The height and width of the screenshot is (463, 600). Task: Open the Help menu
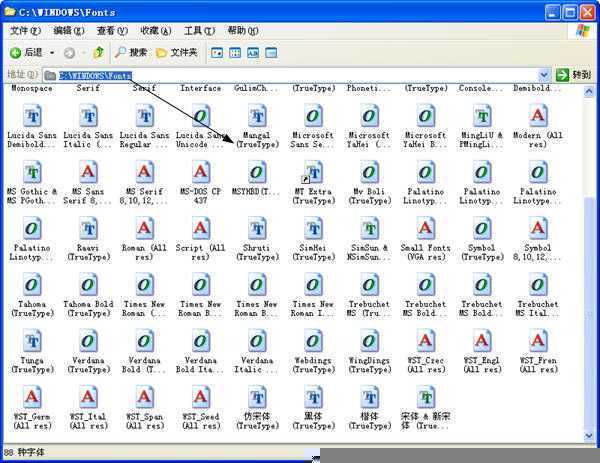243,30
